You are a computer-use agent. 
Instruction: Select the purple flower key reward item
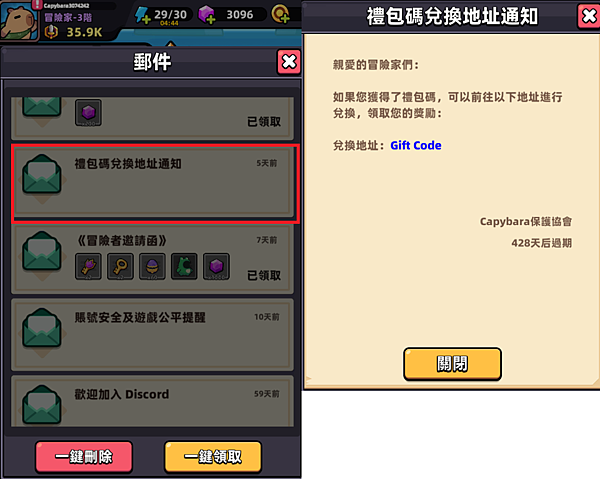[88, 266]
